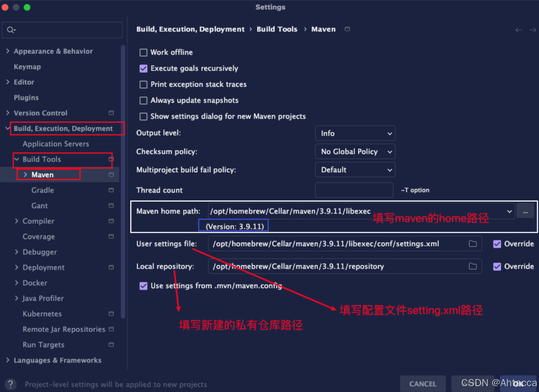Click the breadcrumb project-level icon after Maven
539x392 pixels.
tap(347, 29)
